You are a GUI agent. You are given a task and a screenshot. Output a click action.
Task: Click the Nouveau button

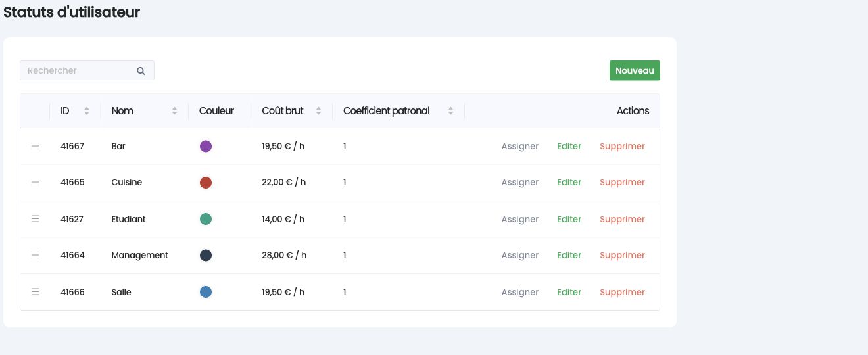click(635, 70)
